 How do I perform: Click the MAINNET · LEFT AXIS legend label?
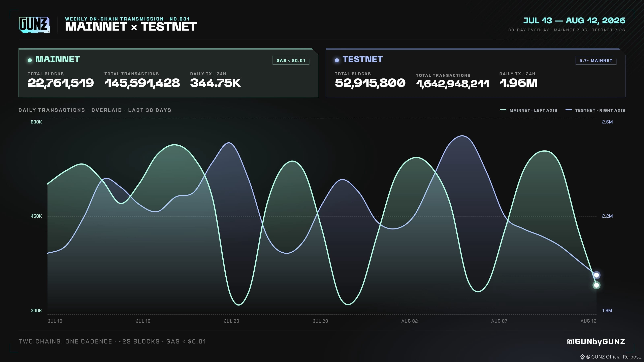click(533, 110)
